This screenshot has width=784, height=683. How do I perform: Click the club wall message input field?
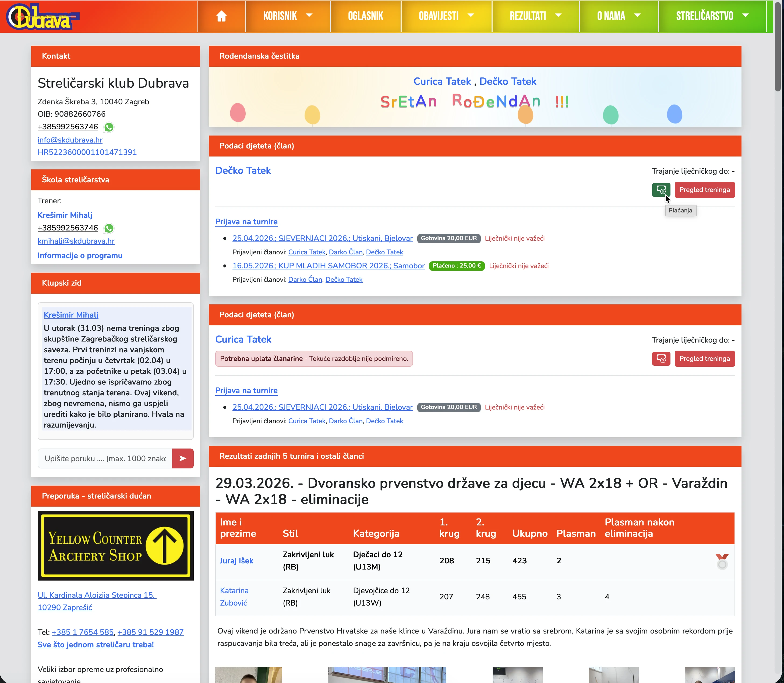(105, 458)
